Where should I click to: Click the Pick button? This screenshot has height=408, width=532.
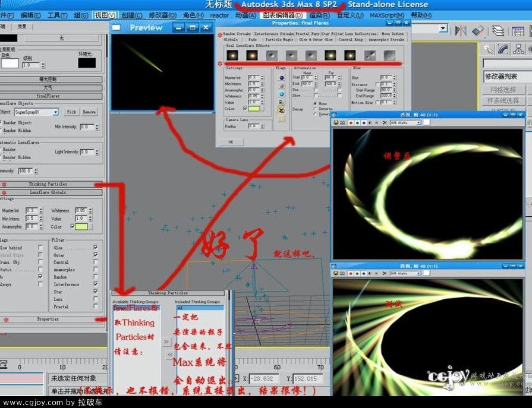tap(71, 112)
